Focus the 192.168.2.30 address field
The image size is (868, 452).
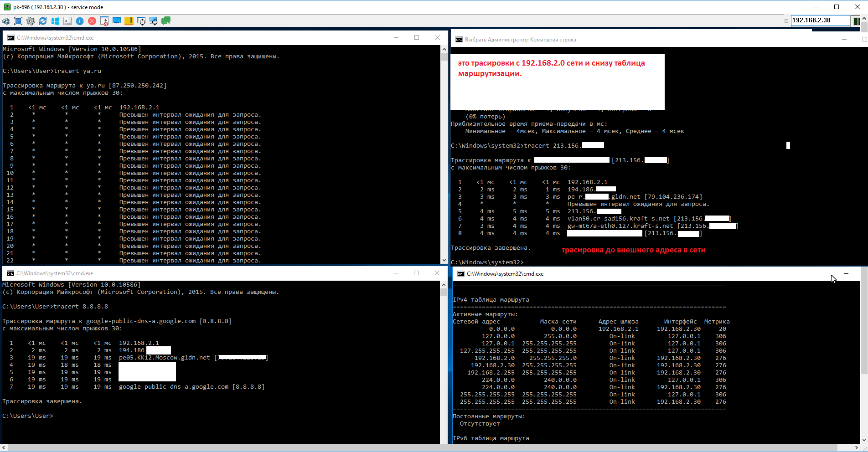[x=820, y=21]
